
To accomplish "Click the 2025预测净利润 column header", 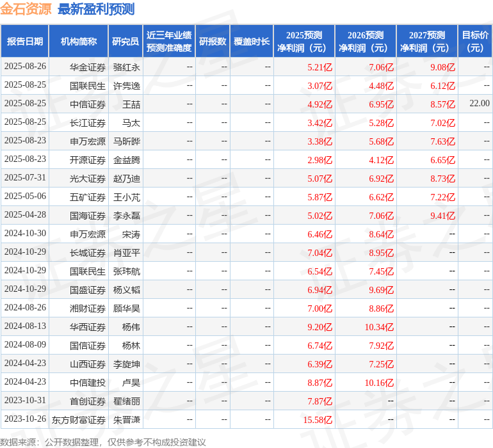I will click(304, 41).
